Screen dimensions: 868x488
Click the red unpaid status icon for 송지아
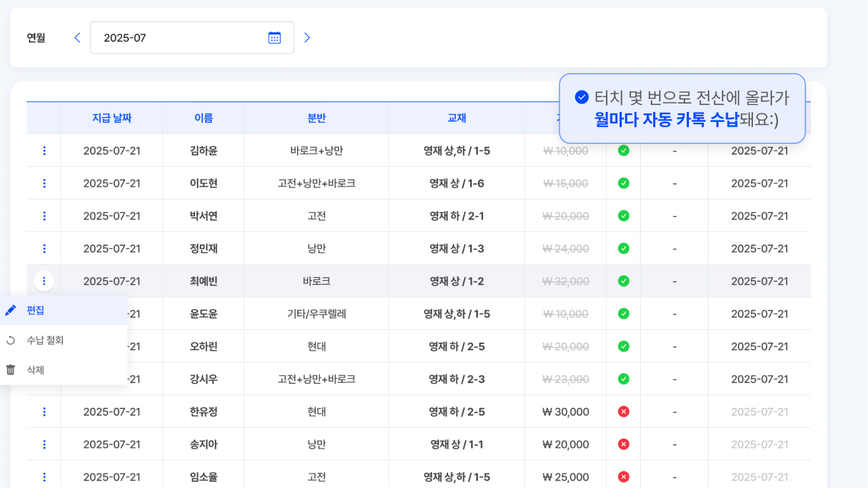click(x=623, y=445)
